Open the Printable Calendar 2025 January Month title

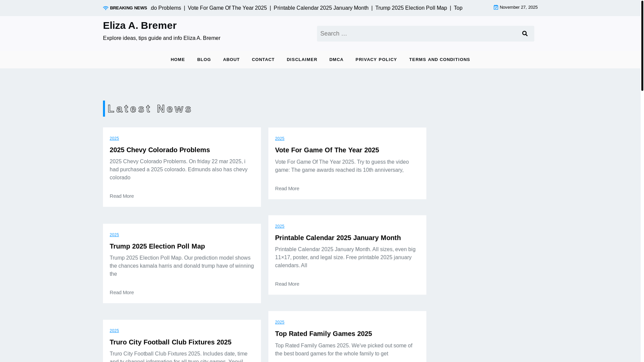pyautogui.click(x=338, y=238)
